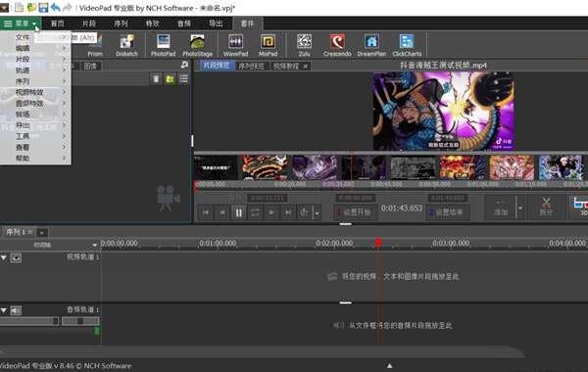Launch the MixPad suite icon
This screenshot has height=372, width=588.
[x=268, y=45]
